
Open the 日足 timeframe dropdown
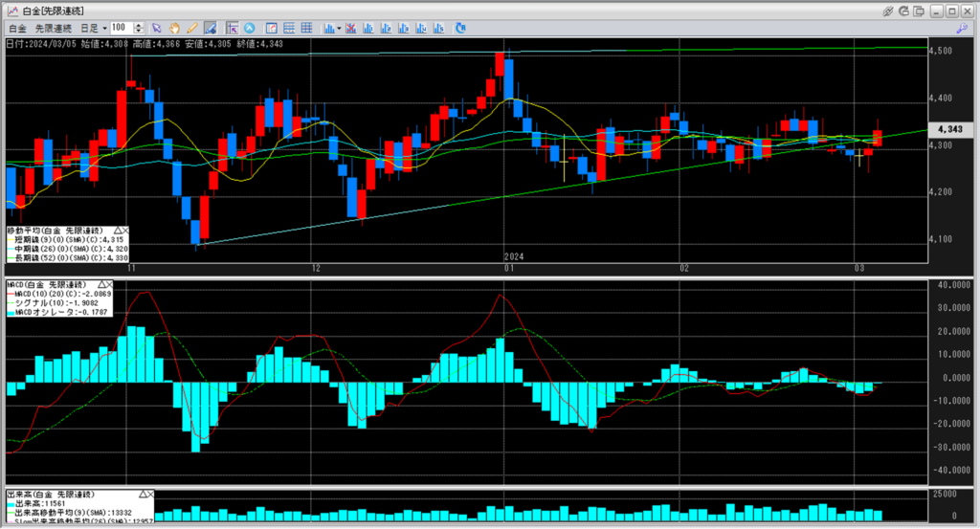94,28
